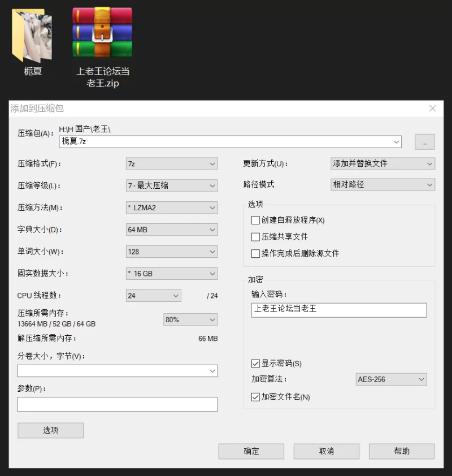Enable 操作完成后删除源文件 checkbox
This screenshot has height=476, width=452.
point(255,253)
